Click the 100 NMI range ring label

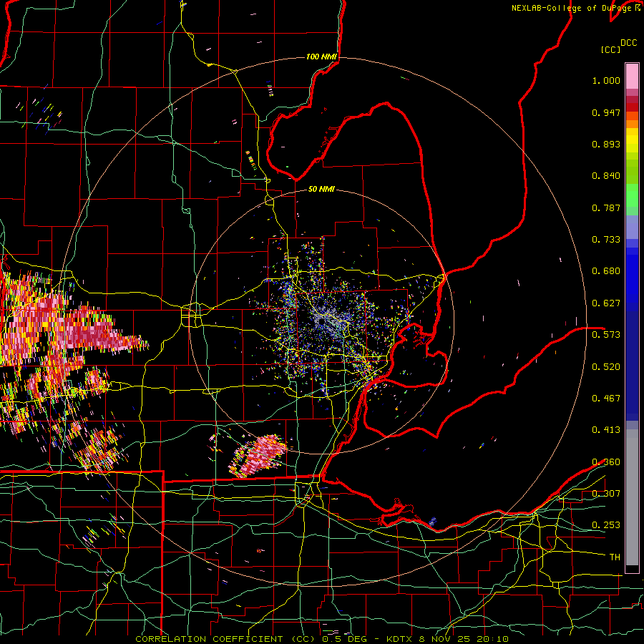coord(321,57)
